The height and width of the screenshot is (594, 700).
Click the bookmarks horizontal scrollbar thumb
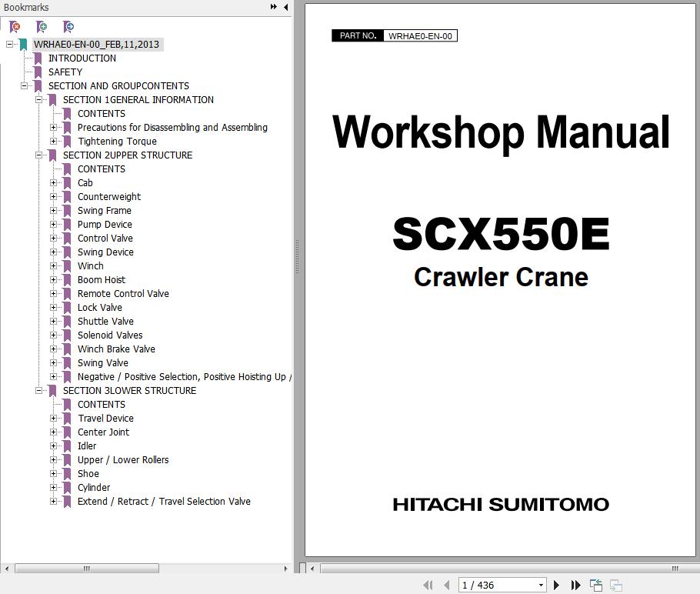coord(87,569)
